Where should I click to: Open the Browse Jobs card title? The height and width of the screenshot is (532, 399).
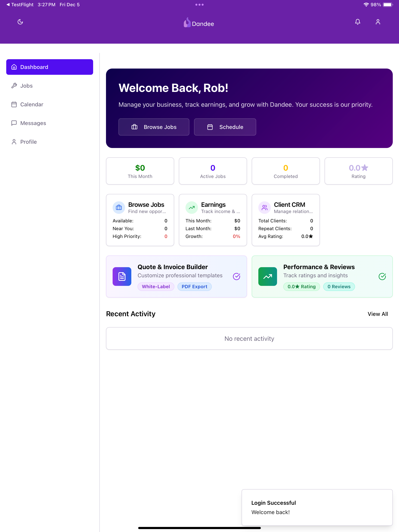point(146,205)
